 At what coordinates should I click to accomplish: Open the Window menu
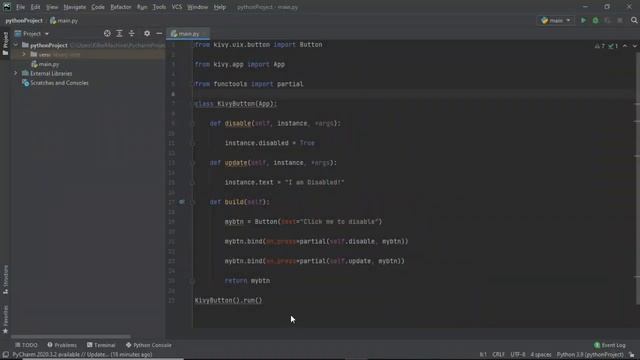pyautogui.click(x=198, y=7)
